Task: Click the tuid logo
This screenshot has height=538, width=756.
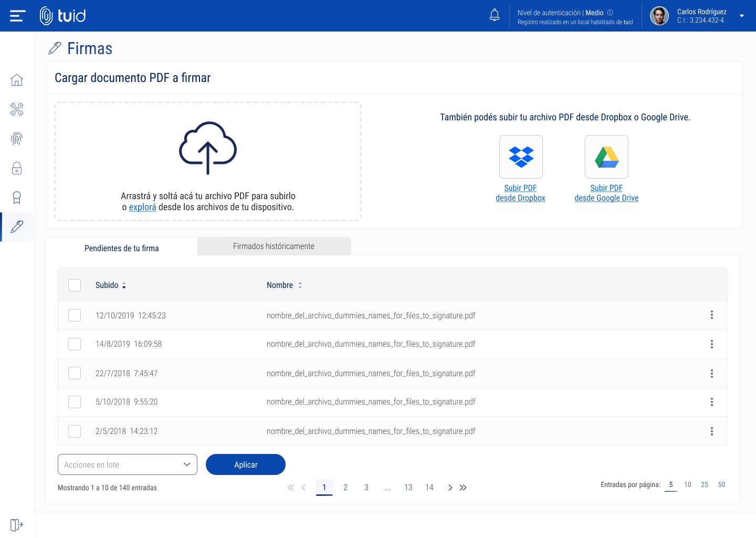Action: tap(62, 16)
